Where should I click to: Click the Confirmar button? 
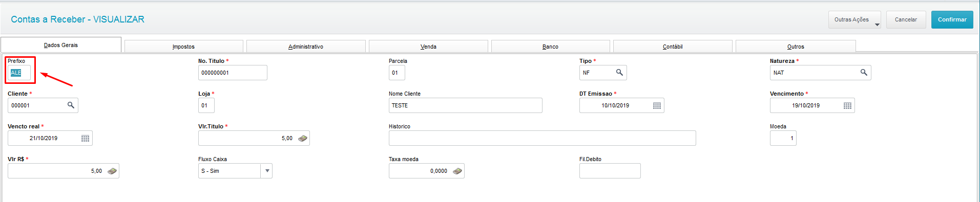tap(952, 19)
